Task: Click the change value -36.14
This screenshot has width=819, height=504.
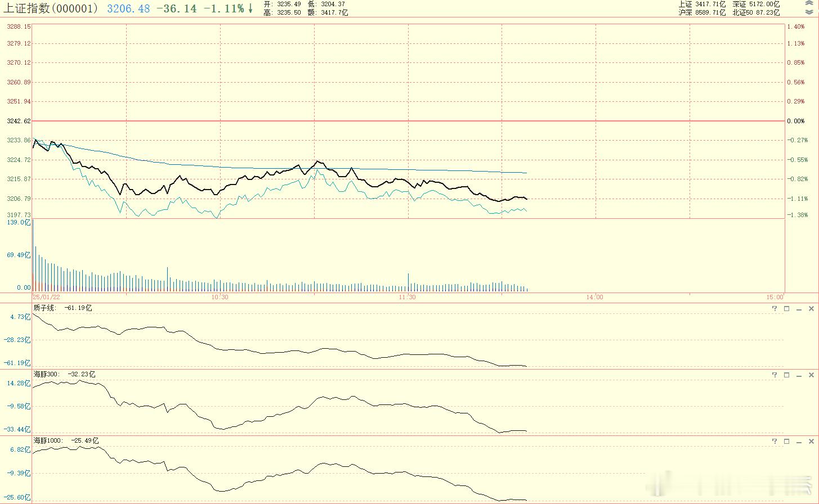Action: pyautogui.click(x=177, y=8)
